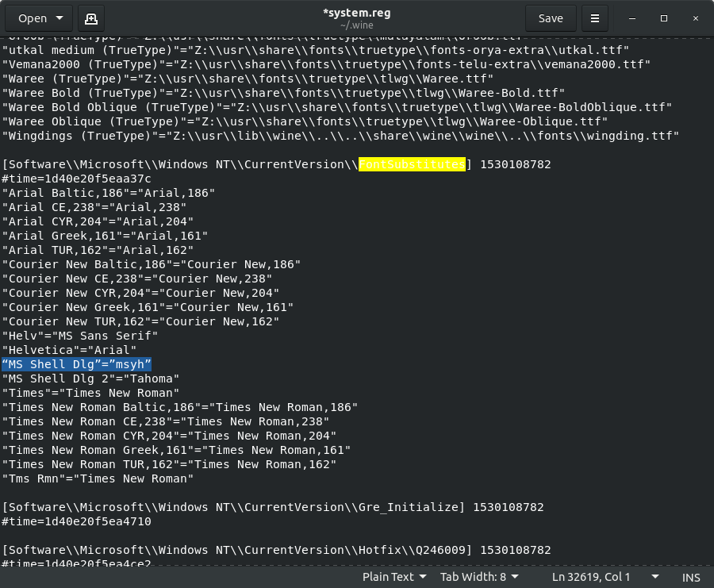Expand the Tab Width selector
Viewport: 714px width, 588px height.
point(479,577)
